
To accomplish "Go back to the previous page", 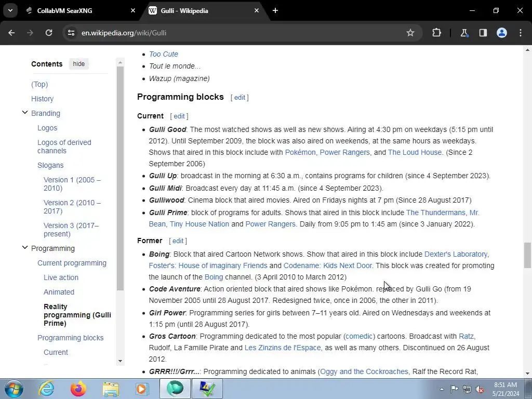I will pos(11,33).
